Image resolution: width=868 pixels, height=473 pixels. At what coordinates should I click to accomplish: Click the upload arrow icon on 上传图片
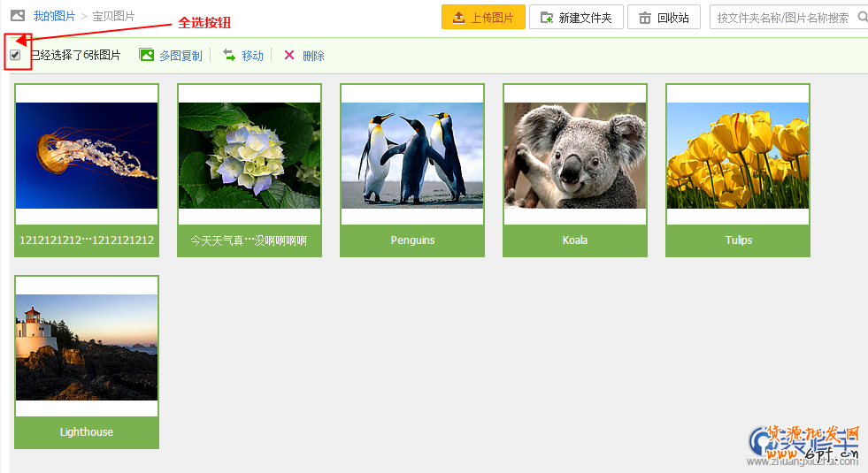click(x=458, y=18)
